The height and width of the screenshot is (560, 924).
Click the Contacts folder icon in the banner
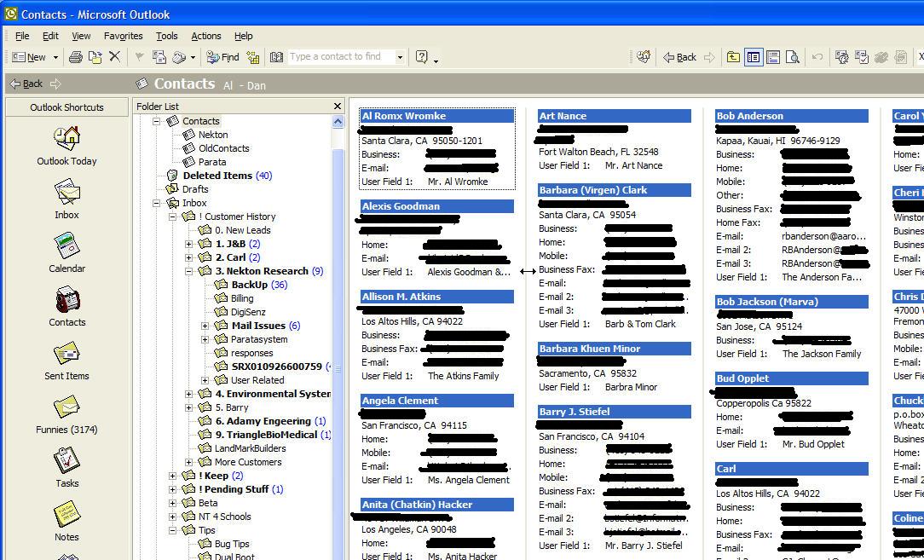141,84
